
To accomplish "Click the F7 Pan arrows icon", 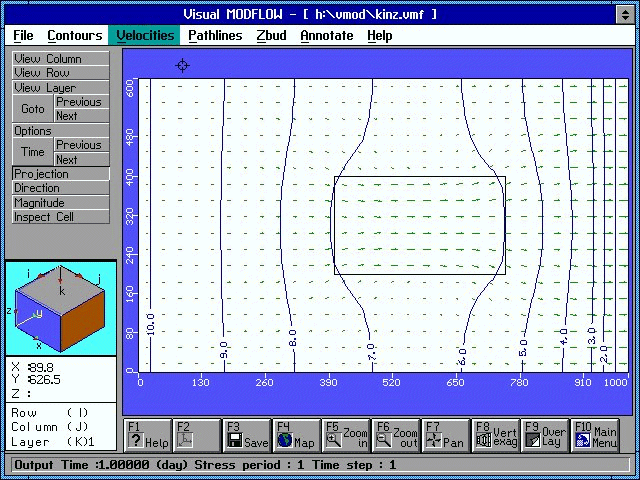I will (433, 441).
